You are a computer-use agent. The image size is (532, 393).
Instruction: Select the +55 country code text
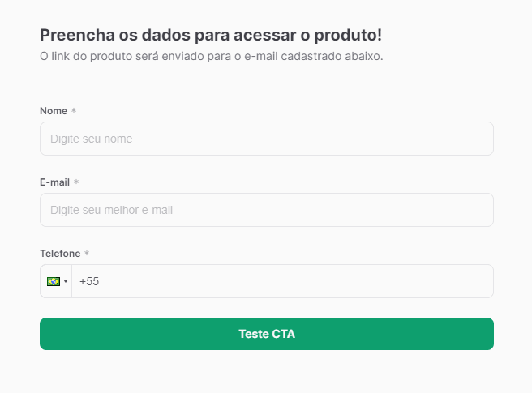pyautogui.click(x=89, y=281)
